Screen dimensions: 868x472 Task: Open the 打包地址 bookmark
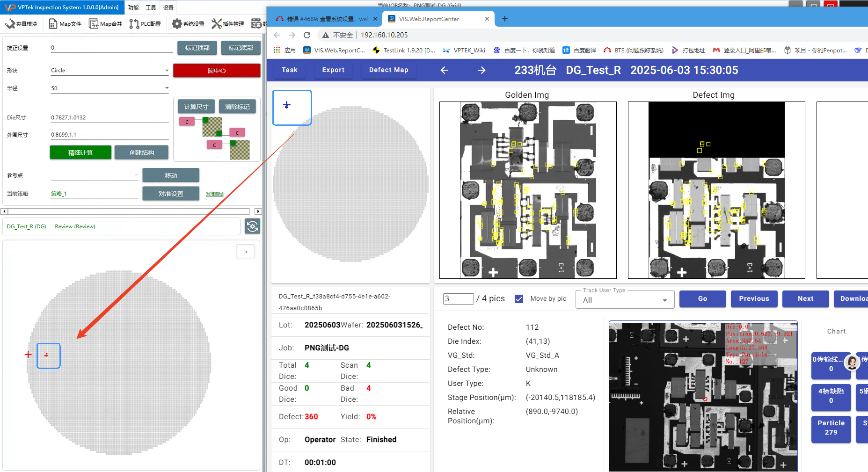point(688,50)
